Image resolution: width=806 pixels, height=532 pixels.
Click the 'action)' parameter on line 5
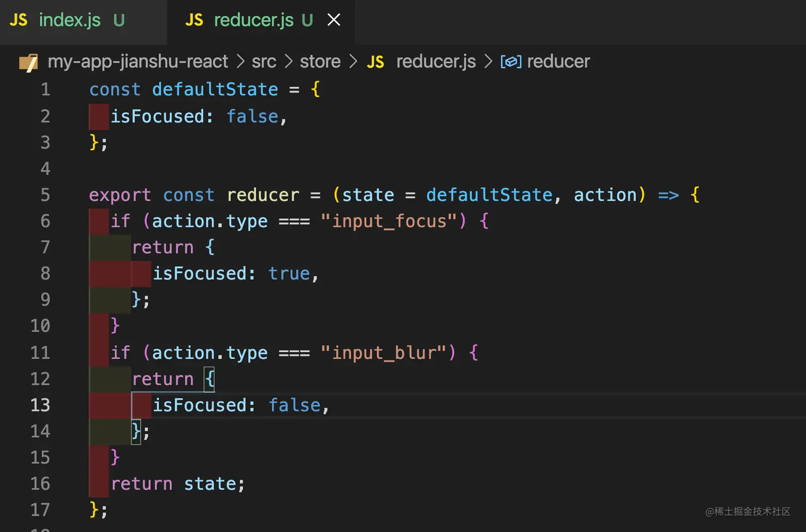(610, 195)
